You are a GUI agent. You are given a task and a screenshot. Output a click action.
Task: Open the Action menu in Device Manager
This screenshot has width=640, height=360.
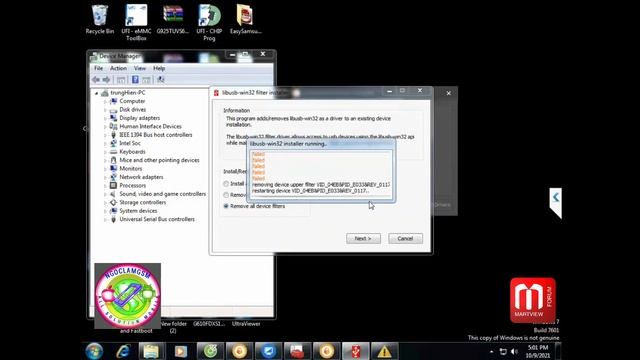click(118, 68)
